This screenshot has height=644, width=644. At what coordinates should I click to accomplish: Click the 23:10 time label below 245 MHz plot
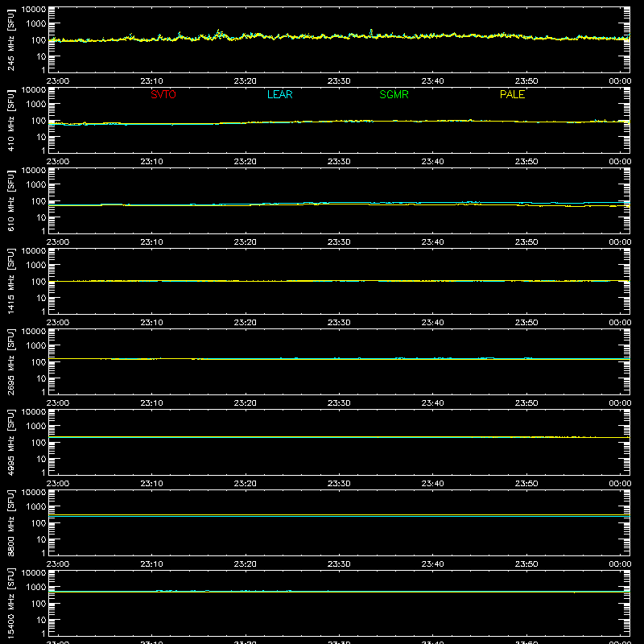tap(151, 81)
